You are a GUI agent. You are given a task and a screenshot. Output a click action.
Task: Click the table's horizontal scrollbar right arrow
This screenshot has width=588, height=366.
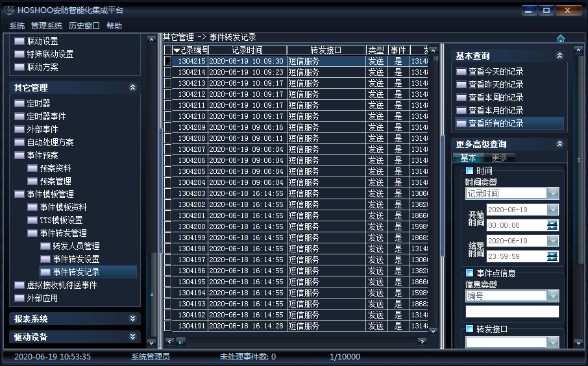[422, 341]
